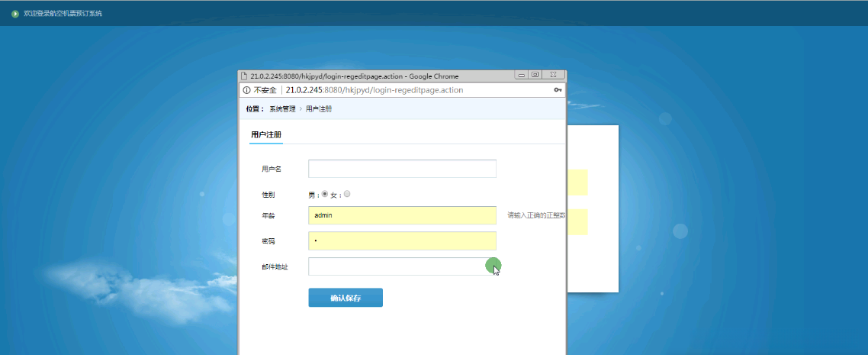Minimize the Chrome popup window

522,75
